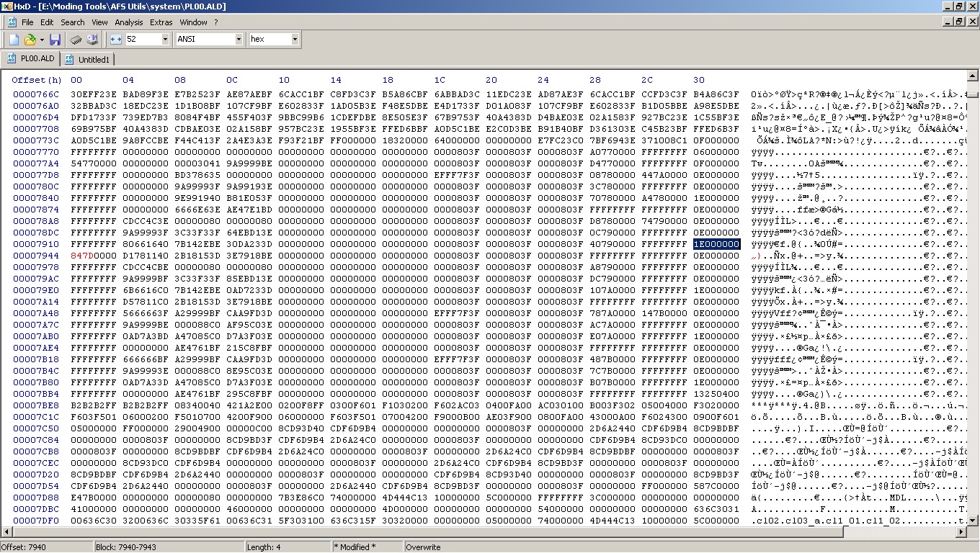Click the red modified 847D0000 hex cell

tap(94, 256)
